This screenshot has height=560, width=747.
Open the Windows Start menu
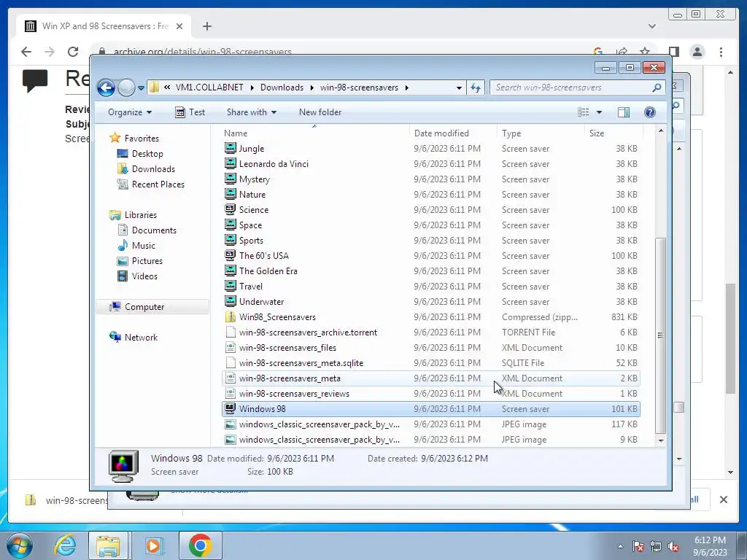20,545
